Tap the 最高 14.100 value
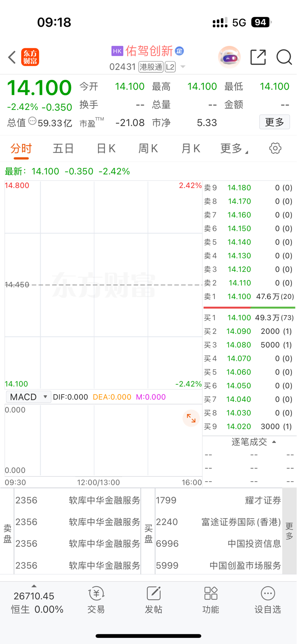The width and height of the screenshot is (297, 644). (x=202, y=86)
